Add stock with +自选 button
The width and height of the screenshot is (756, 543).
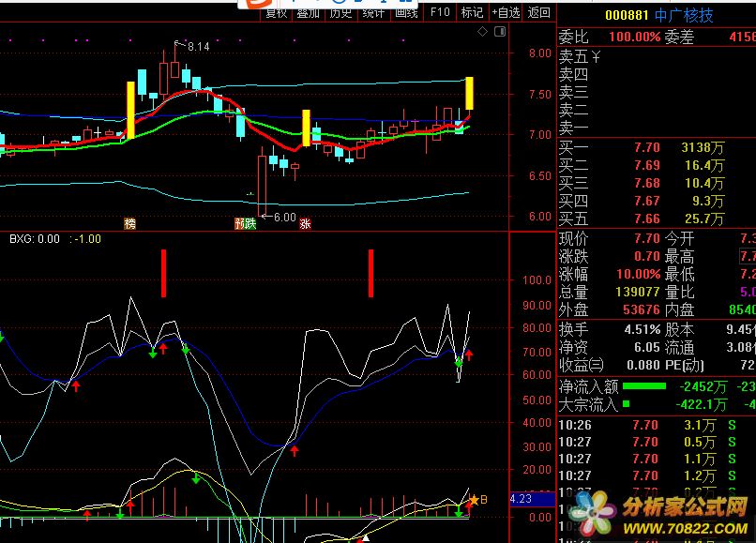pyautogui.click(x=505, y=12)
